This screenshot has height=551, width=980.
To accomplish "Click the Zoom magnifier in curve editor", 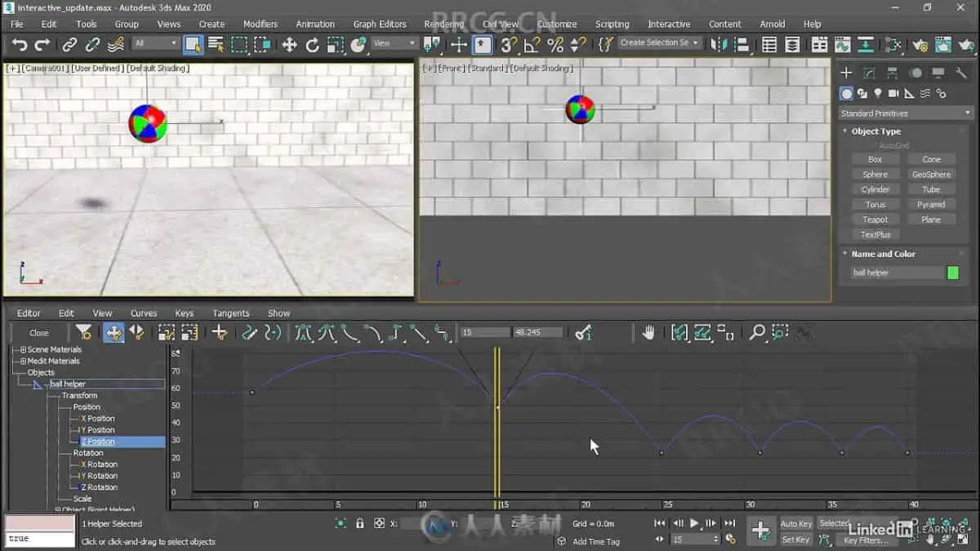I will point(757,332).
